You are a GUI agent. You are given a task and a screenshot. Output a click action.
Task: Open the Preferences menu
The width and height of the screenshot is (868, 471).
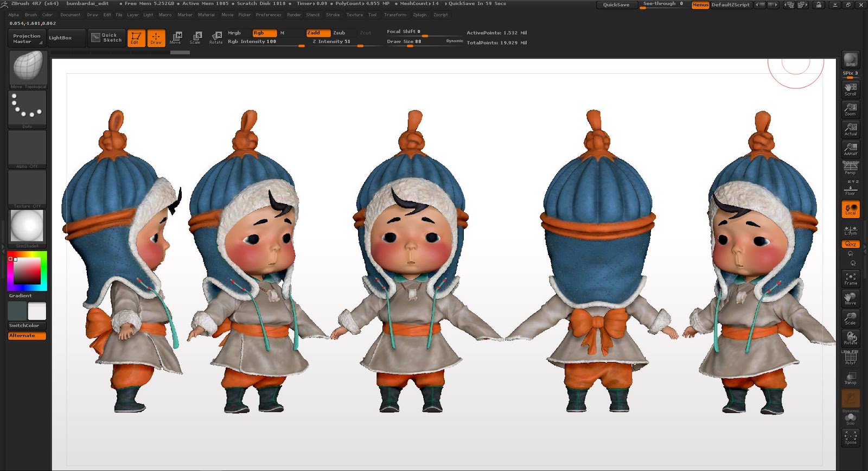tap(269, 15)
